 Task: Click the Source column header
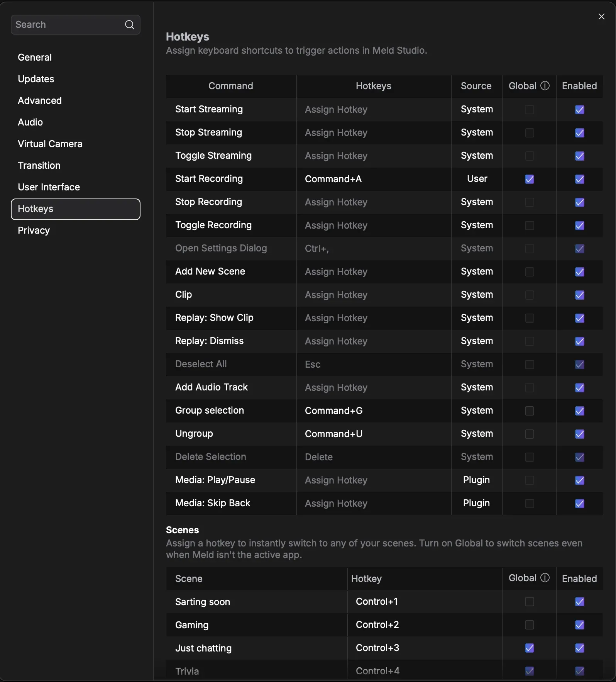pos(476,86)
